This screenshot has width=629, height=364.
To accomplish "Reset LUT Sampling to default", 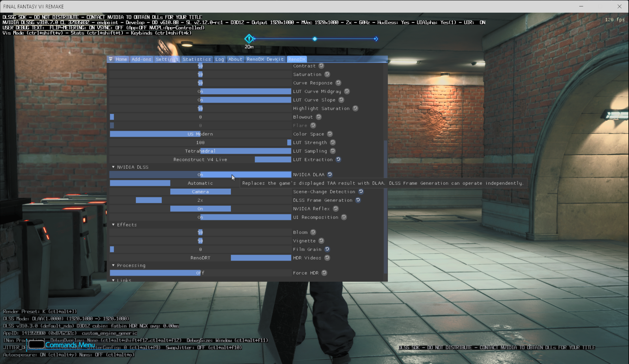I will coord(332,151).
